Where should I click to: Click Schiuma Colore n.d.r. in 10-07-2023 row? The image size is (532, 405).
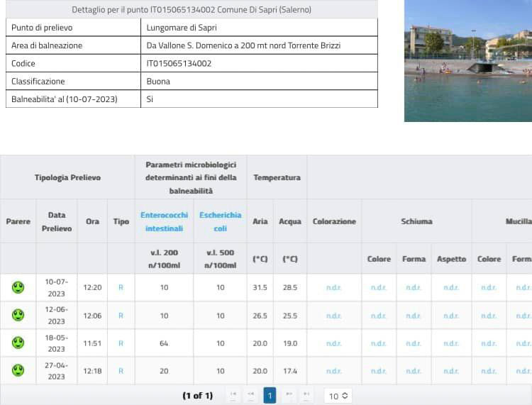click(x=378, y=288)
